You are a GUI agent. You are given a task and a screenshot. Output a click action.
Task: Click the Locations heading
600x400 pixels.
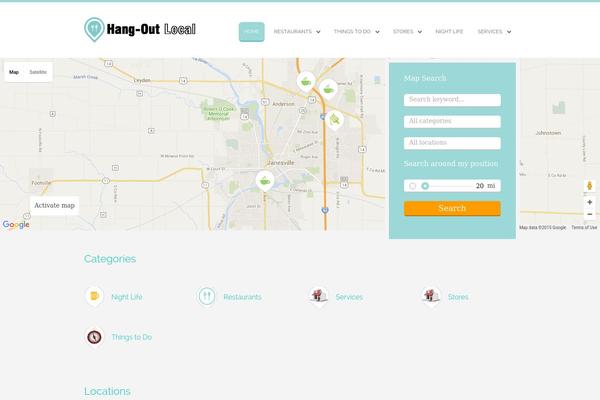click(x=107, y=391)
